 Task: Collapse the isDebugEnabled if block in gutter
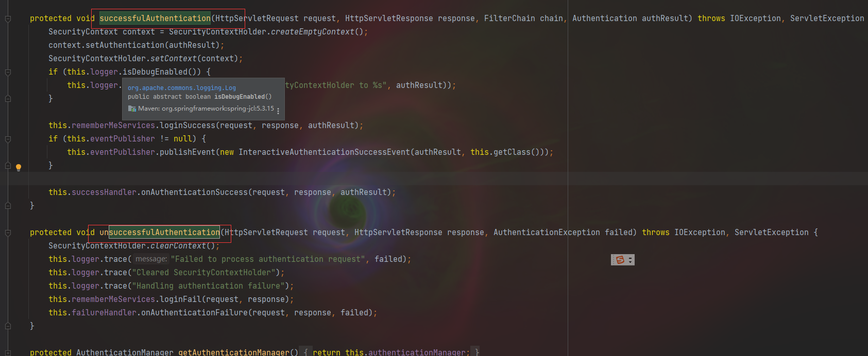click(x=8, y=72)
